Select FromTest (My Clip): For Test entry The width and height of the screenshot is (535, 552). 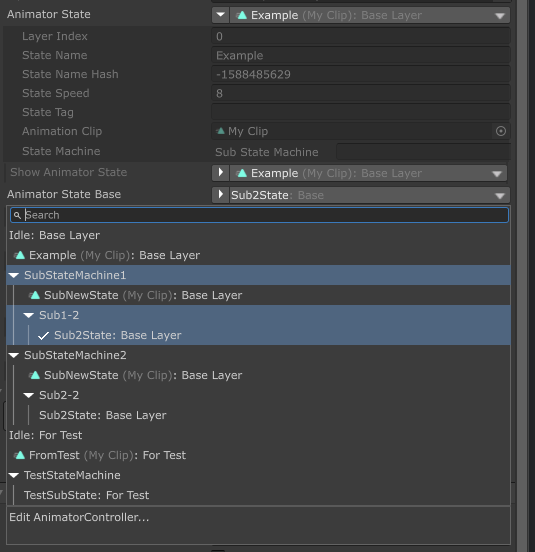(258, 455)
